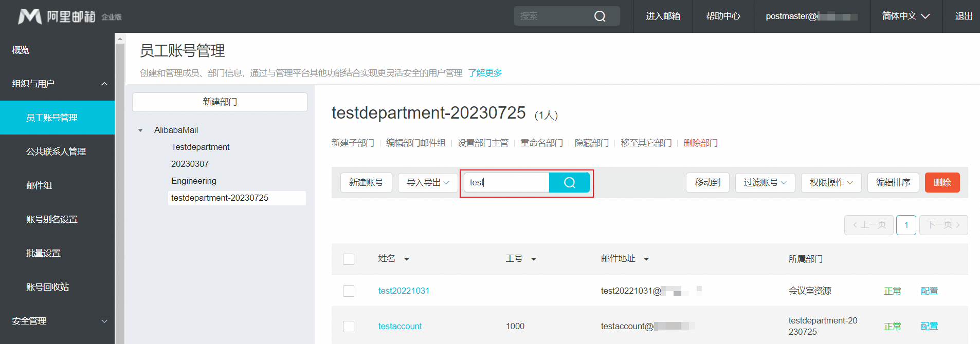The width and height of the screenshot is (980, 344).
Task: Check the box for testaccount
Action: click(x=349, y=327)
